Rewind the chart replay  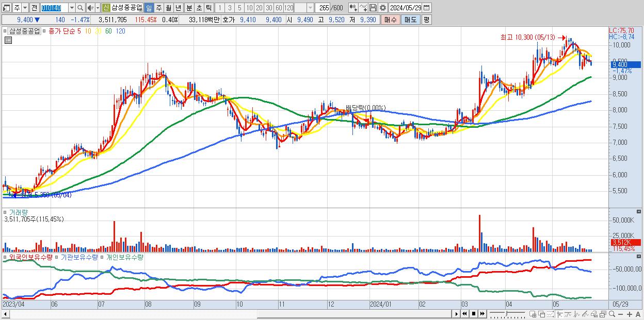click(x=465, y=314)
